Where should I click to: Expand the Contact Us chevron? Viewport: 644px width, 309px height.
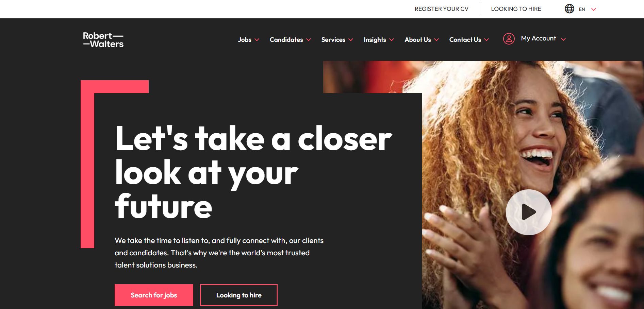[x=486, y=40]
